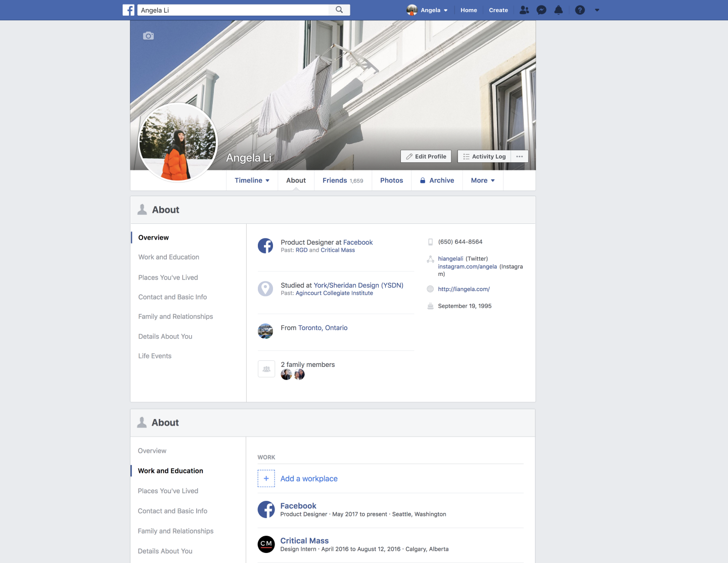Click the Toronto hometown thumbnail
This screenshot has width=728, height=563.
(265, 331)
